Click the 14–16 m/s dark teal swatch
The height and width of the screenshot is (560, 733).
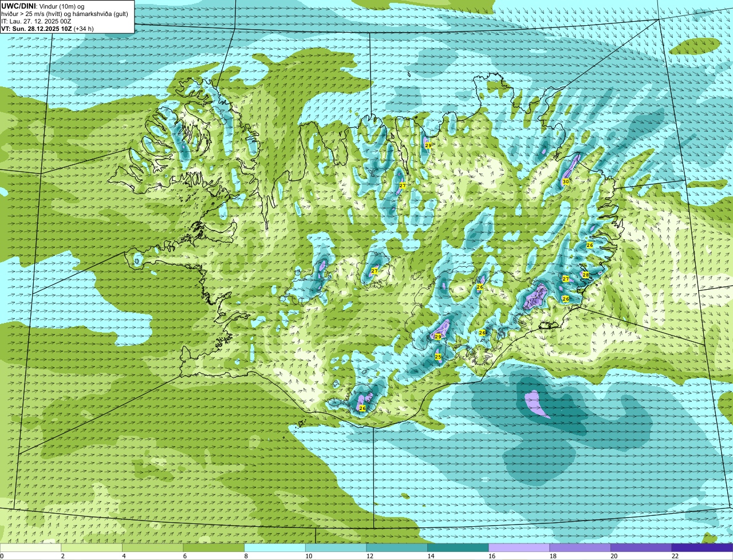point(458,547)
